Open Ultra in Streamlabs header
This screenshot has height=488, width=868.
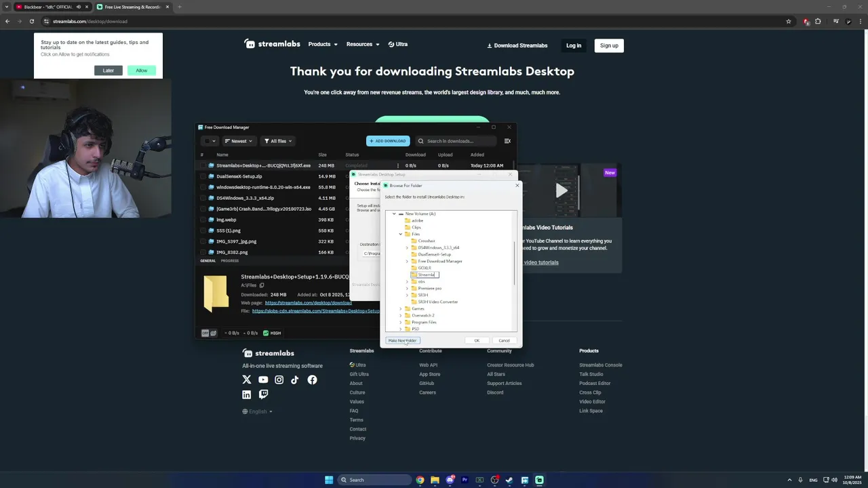398,44
